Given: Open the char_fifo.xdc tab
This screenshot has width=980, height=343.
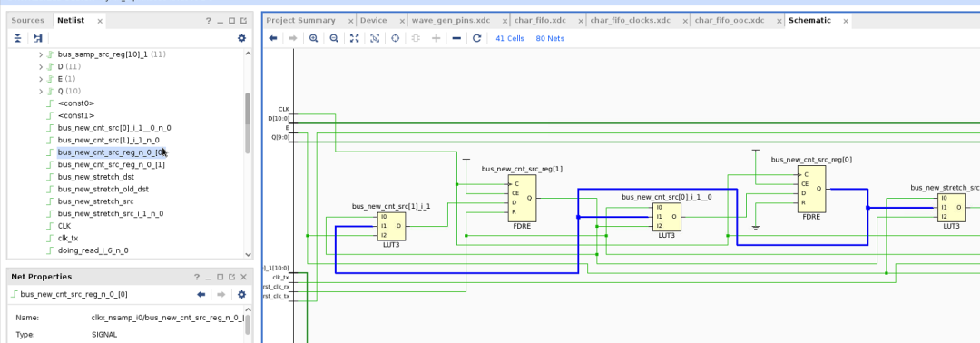Looking at the screenshot, I should click(x=540, y=21).
